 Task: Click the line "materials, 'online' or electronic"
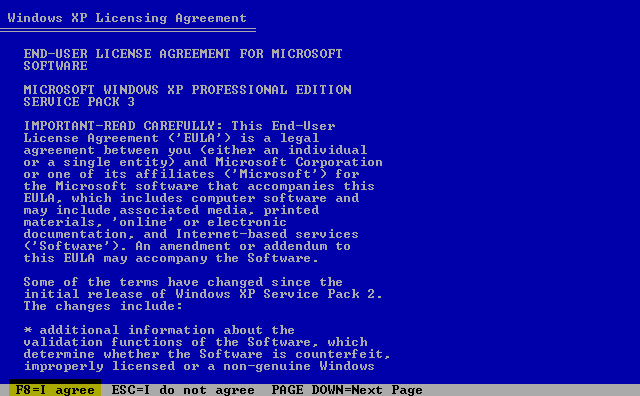point(155,222)
